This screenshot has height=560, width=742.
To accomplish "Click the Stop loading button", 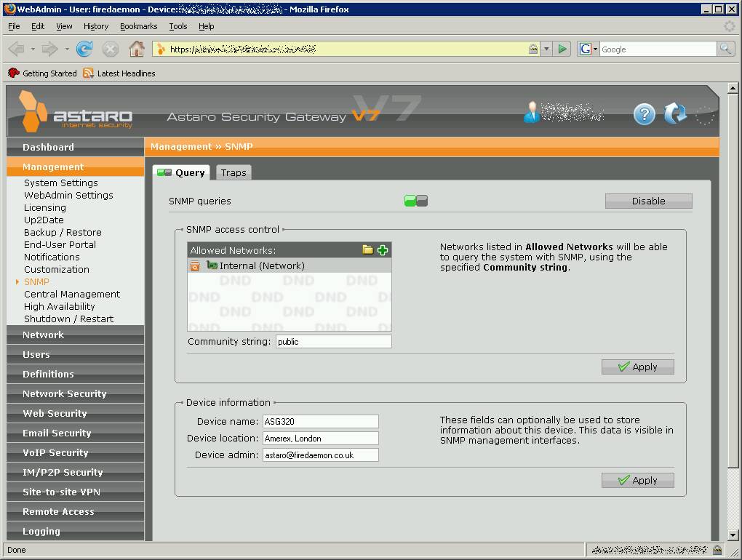I will (111, 49).
